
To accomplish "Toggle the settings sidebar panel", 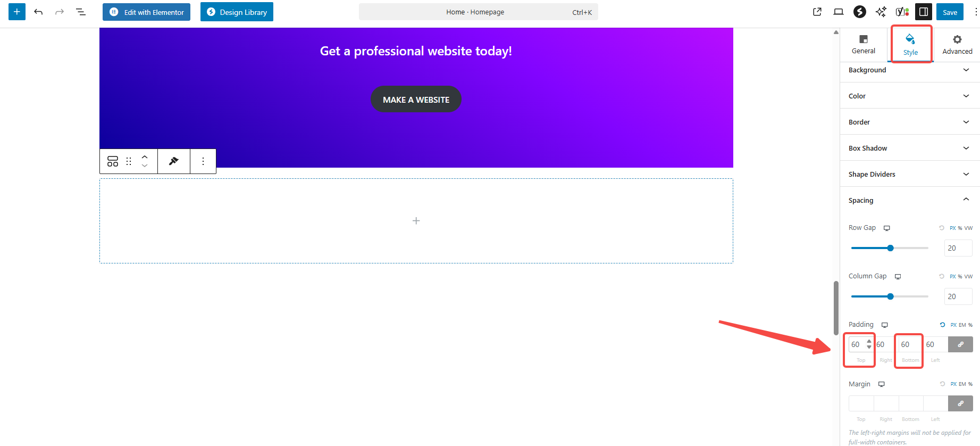I will point(924,12).
